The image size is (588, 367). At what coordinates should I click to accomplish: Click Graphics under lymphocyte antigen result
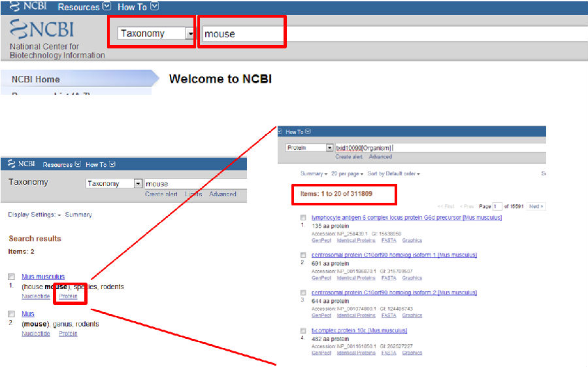pyautogui.click(x=412, y=240)
